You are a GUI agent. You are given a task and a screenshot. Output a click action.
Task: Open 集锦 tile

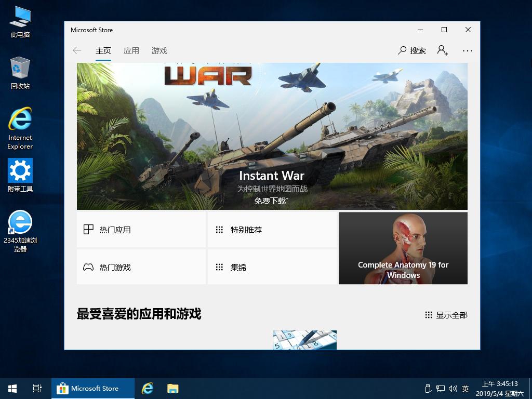(272, 267)
